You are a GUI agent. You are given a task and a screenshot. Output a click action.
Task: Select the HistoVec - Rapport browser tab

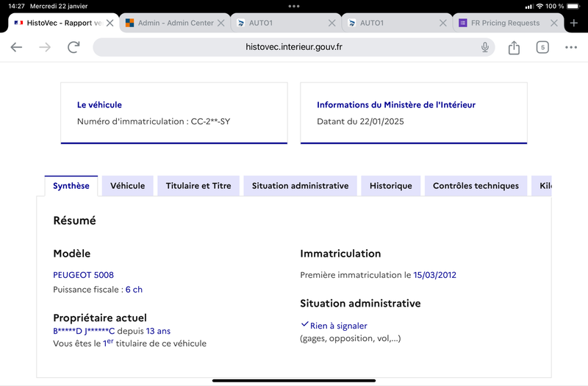click(64, 23)
